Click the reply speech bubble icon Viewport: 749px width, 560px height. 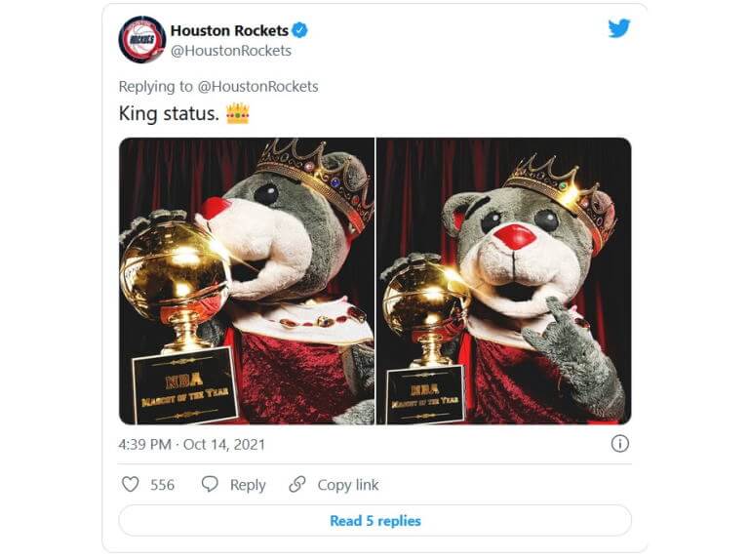click(210, 484)
